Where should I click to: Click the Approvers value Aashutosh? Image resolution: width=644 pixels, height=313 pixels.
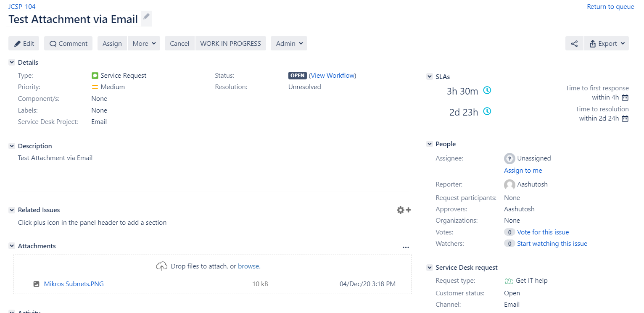pos(519,209)
